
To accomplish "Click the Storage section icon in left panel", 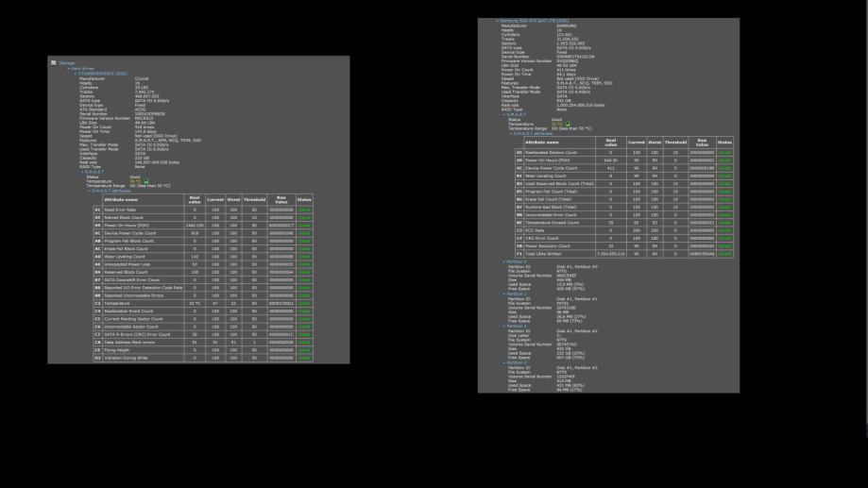I will [53, 62].
